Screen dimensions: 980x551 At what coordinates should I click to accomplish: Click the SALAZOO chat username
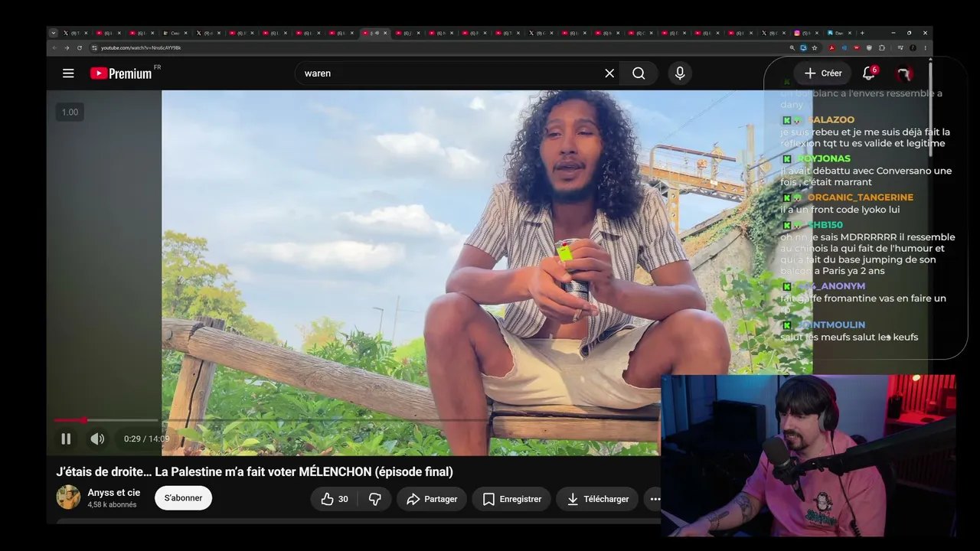(x=831, y=120)
